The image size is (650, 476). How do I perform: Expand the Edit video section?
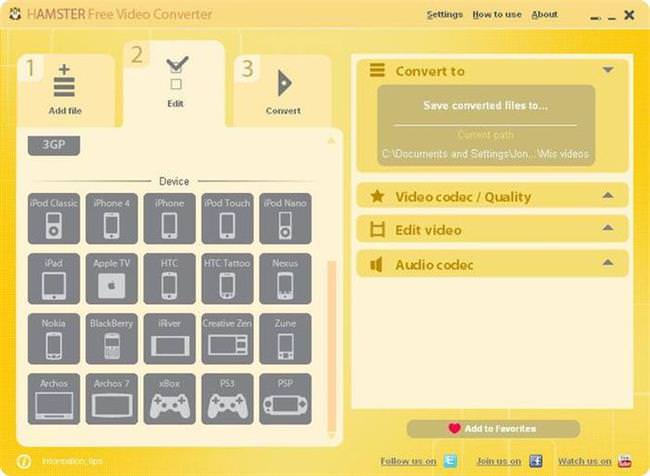point(492,229)
